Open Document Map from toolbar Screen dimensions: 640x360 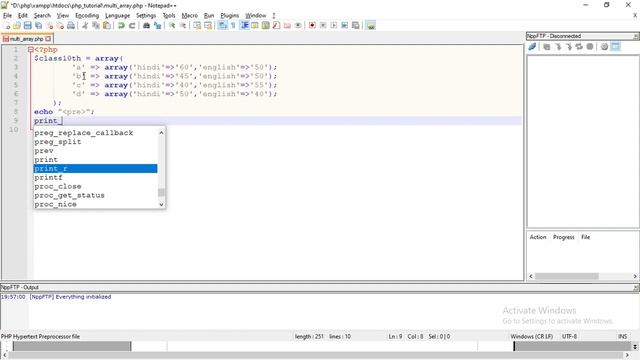tap(265, 26)
